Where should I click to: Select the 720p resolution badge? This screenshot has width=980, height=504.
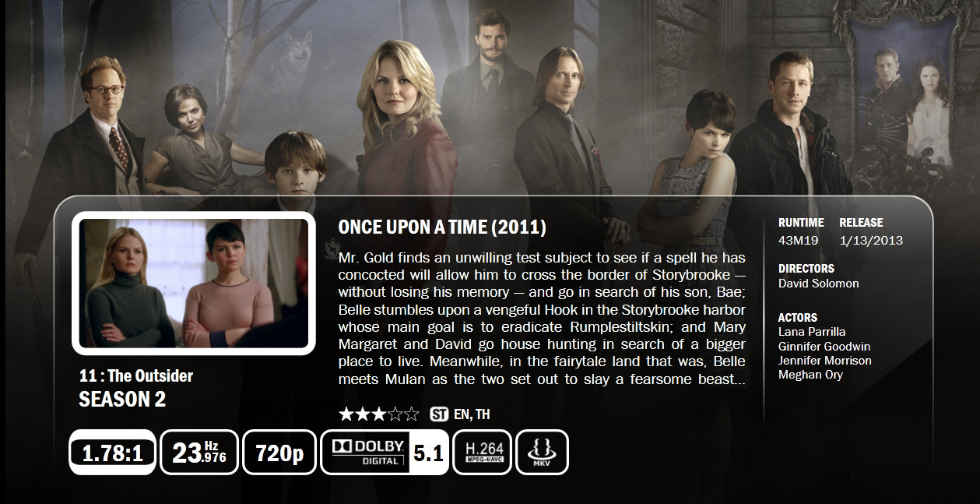279,452
